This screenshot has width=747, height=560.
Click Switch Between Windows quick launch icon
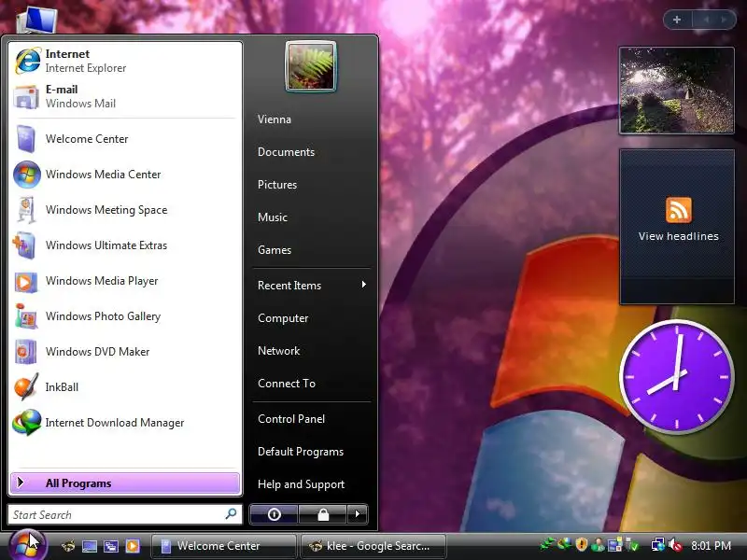point(111,546)
